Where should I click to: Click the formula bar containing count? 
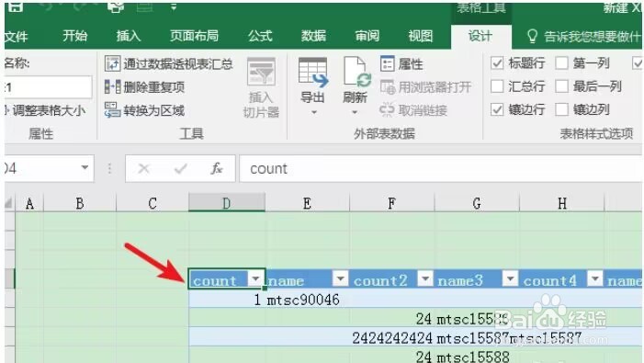[440, 168]
